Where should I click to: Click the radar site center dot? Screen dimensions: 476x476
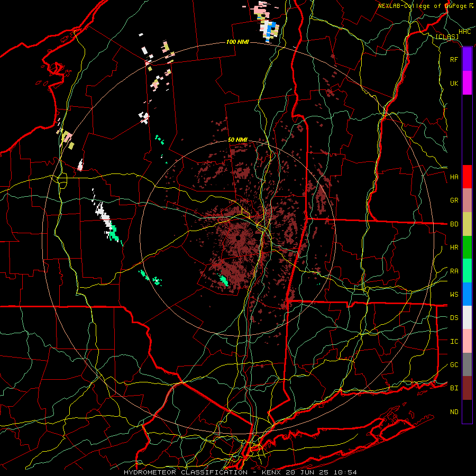coord(238,238)
